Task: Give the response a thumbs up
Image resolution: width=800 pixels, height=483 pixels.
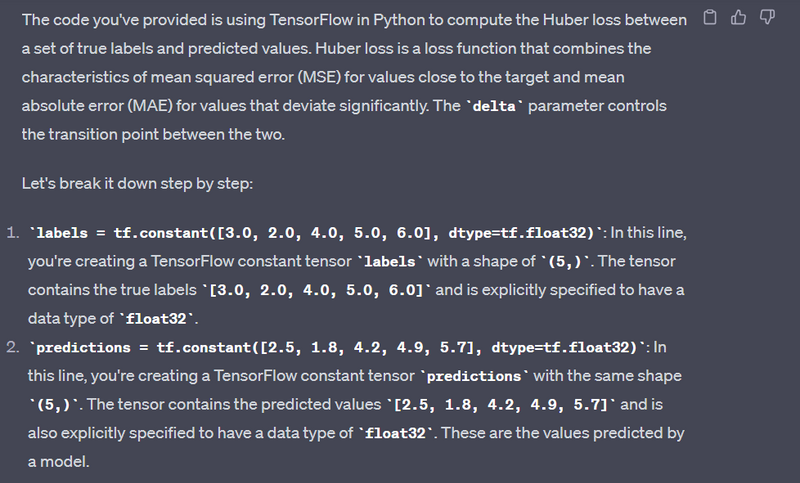Action: [738, 17]
